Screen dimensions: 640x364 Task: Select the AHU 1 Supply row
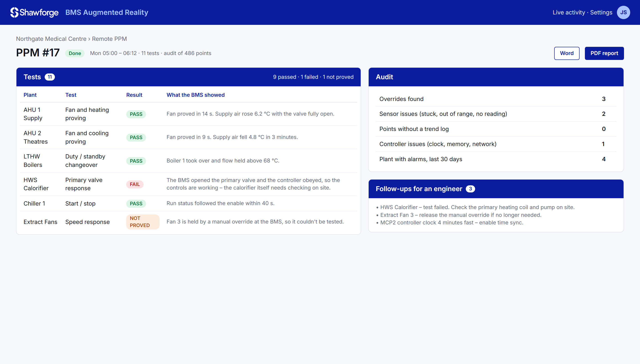pyautogui.click(x=188, y=114)
